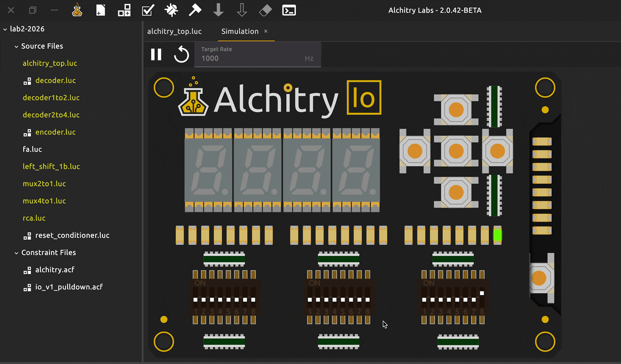
Task: Close the Simulation tab
Action: tap(266, 31)
